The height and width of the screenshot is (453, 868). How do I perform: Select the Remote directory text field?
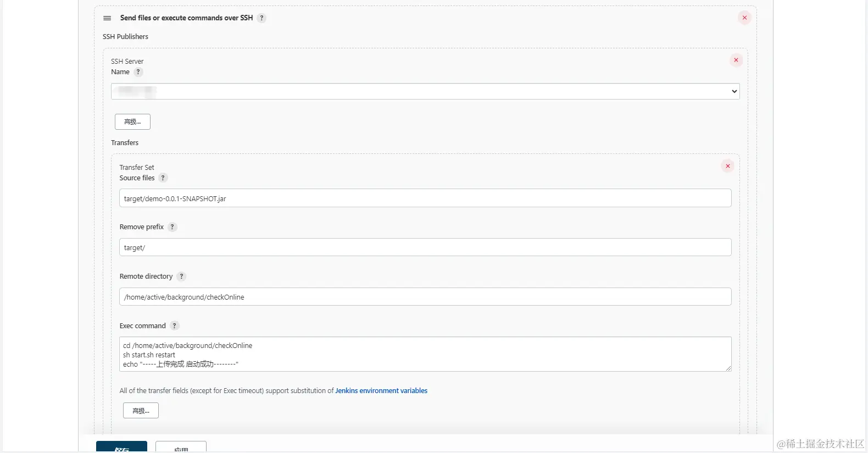(x=425, y=297)
